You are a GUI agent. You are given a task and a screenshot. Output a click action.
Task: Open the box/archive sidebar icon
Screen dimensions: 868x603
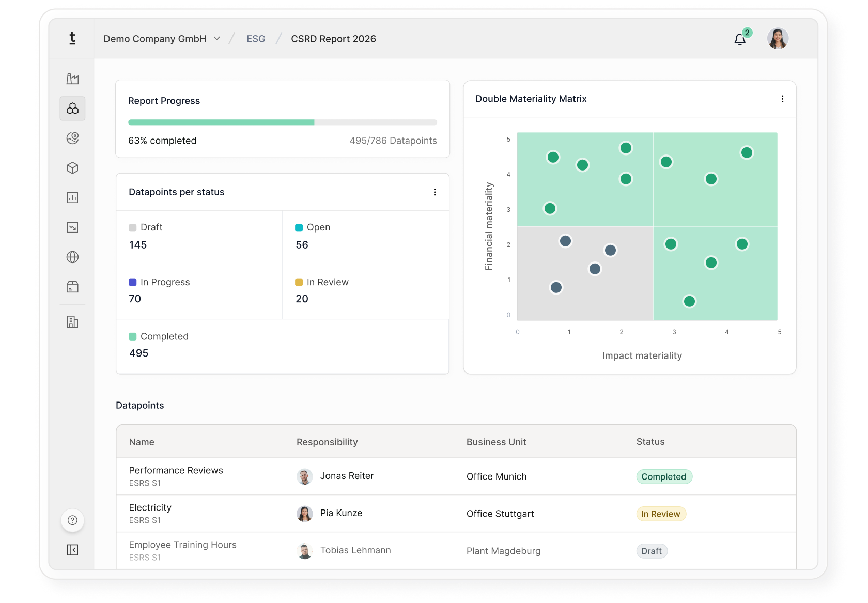point(72,287)
